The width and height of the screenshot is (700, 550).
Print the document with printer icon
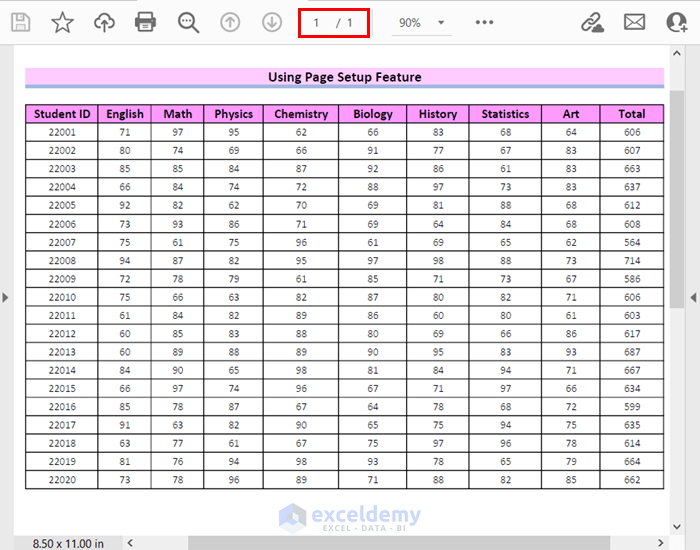tap(146, 22)
